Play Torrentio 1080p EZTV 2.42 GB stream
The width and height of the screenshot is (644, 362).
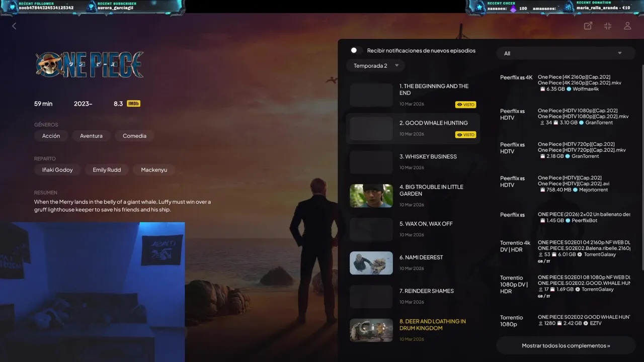click(x=565, y=320)
